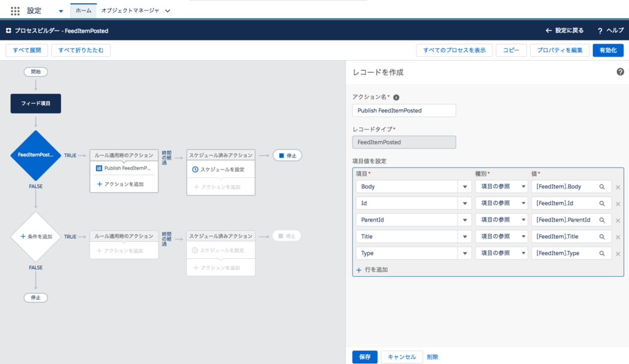Open the App Launcher grid icon
This screenshot has width=629, height=364.
[15, 11]
